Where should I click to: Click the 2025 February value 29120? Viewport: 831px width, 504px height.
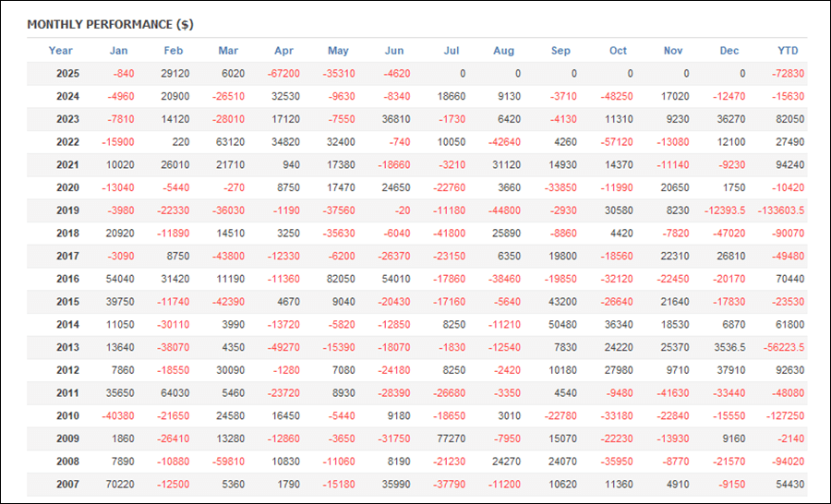click(x=175, y=74)
